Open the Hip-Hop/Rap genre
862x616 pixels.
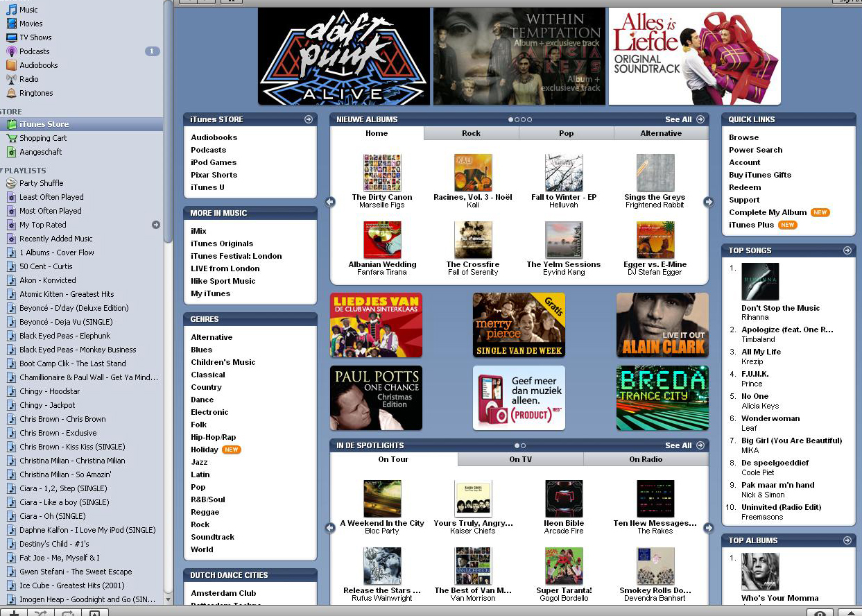pyautogui.click(x=213, y=437)
